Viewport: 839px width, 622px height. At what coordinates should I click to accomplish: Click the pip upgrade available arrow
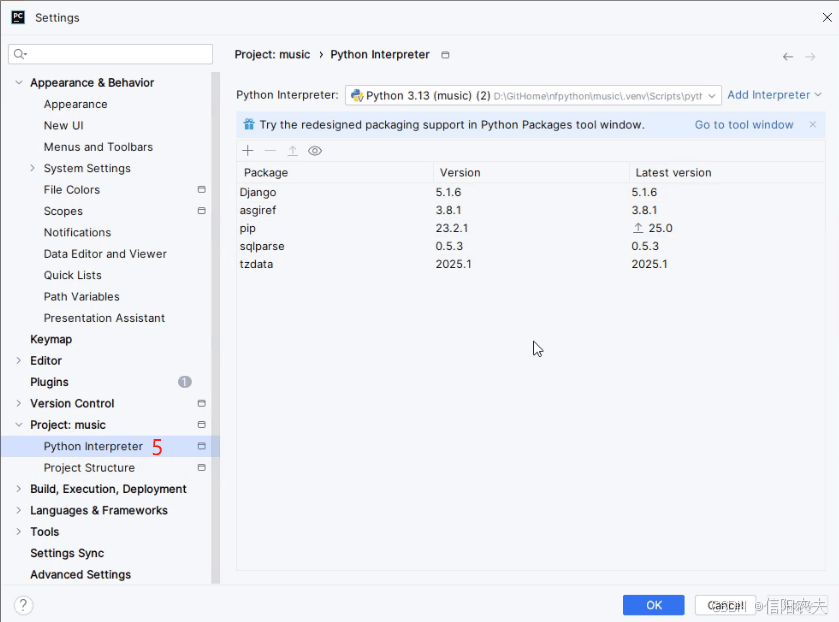638,228
